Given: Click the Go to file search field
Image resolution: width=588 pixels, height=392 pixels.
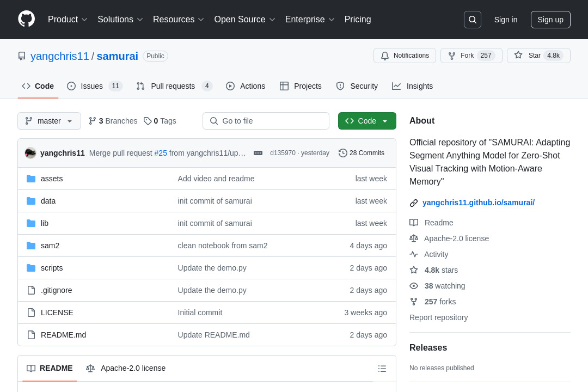Looking at the screenshot, I should coord(266,121).
